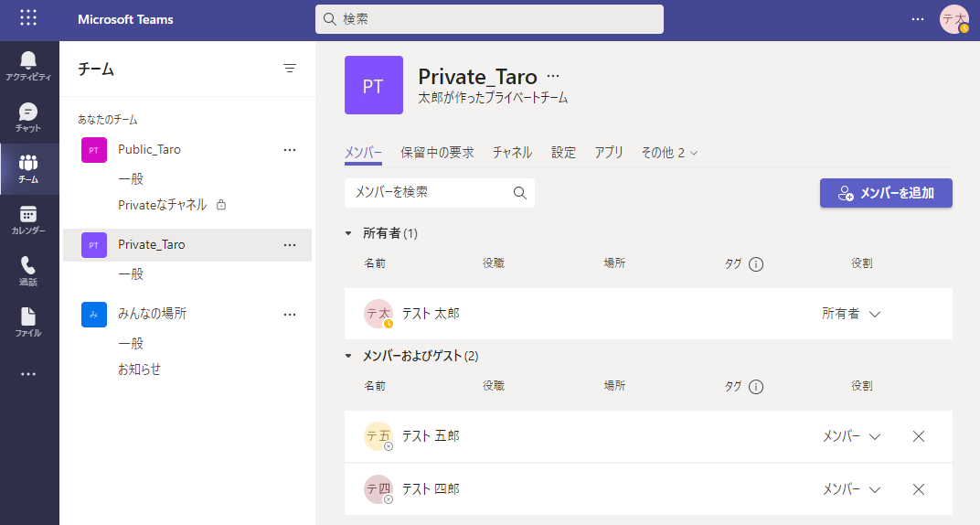Viewport: 980px width, 525px height.
Task: Click the メンバーを検索 search field
Action: pyautogui.click(x=440, y=192)
